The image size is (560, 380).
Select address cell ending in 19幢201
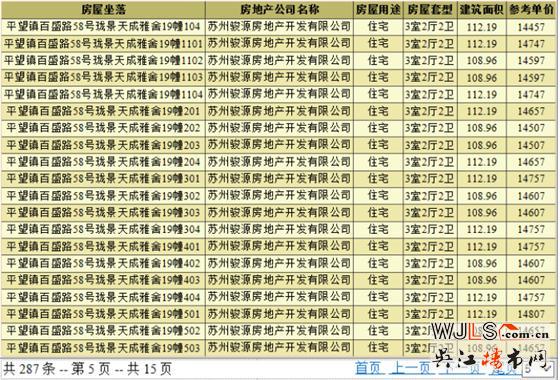(x=104, y=111)
